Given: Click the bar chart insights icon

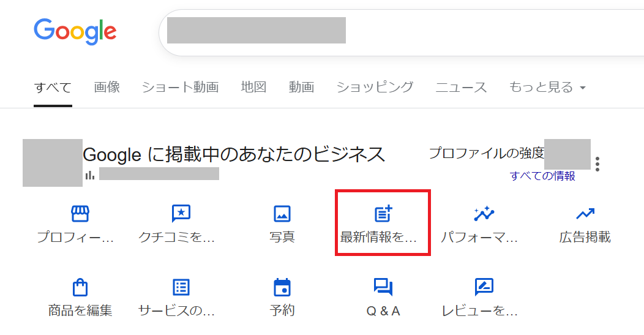Looking at the screenshot, I should pos(90,176).
